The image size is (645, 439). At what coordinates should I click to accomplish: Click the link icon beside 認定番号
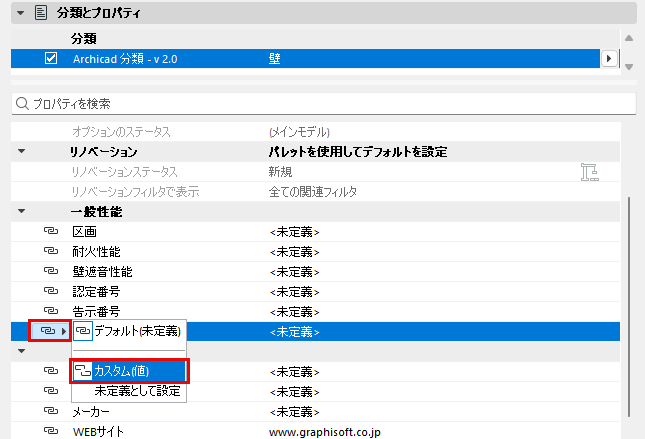point(51,291)
